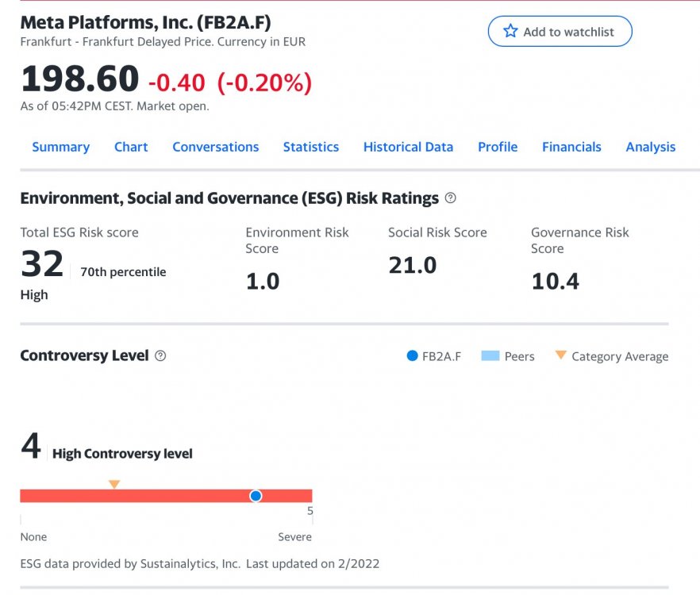Switch to the Chart tab

click(x=131, y=147)
